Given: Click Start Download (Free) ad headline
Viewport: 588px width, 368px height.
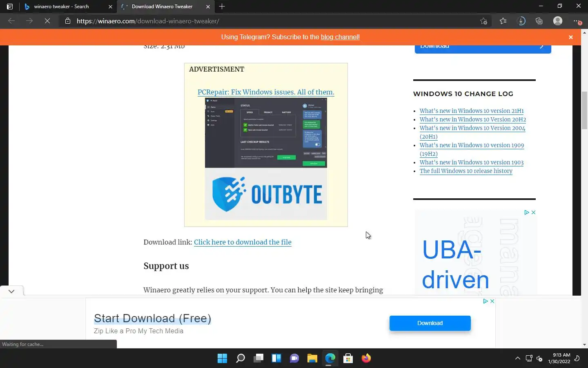Looking at the screenshot, I should tap(152, 319).
